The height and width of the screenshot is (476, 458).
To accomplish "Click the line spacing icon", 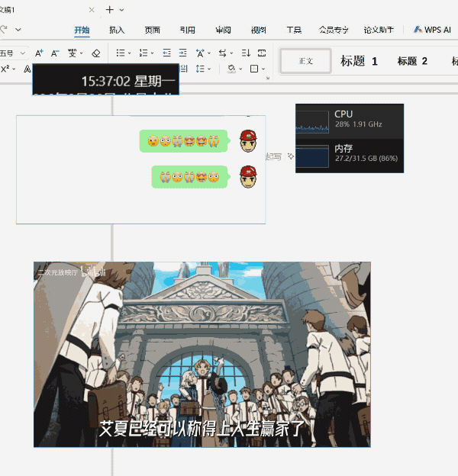I will coord(200,69).
